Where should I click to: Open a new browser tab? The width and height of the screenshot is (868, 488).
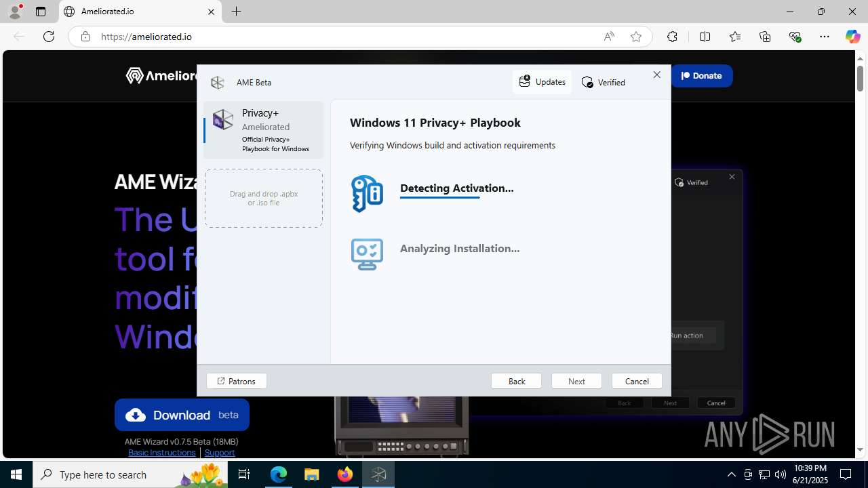pyautogui.click(x=236, y=12)
